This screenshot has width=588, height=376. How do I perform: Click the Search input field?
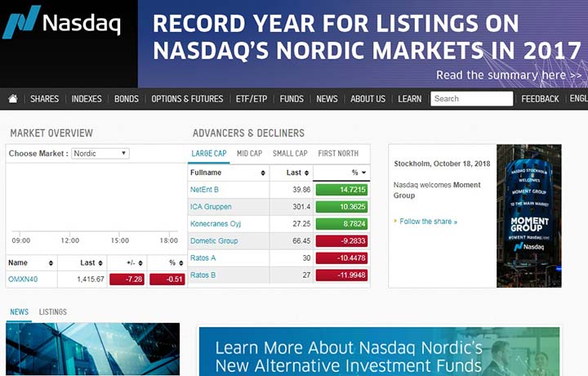tap(472, 99)
